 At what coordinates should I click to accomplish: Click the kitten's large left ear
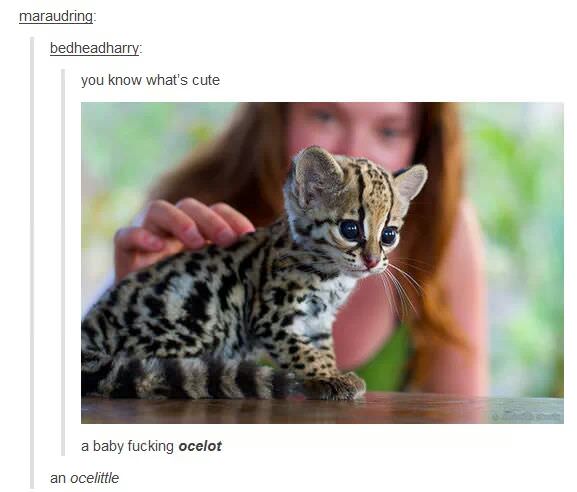[x=317, y=173]
